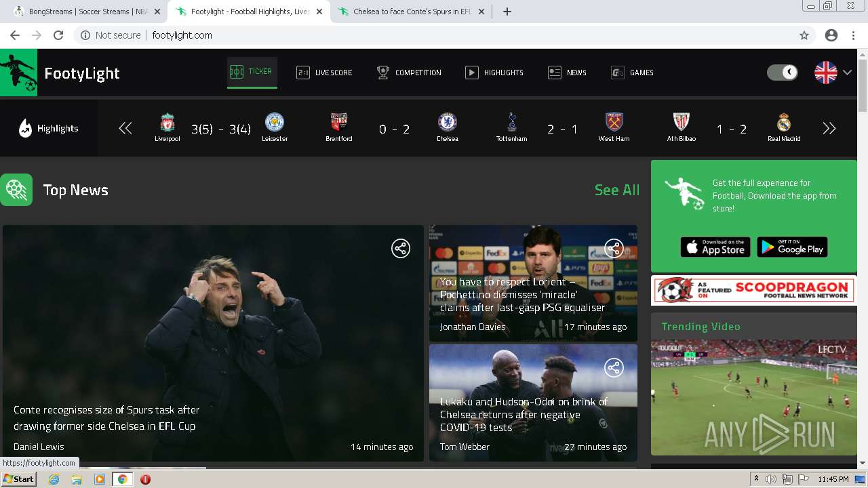Viewport: 868px width, 488px height.
Task: Toggle dark mode switch
Action: pos(783,72)
